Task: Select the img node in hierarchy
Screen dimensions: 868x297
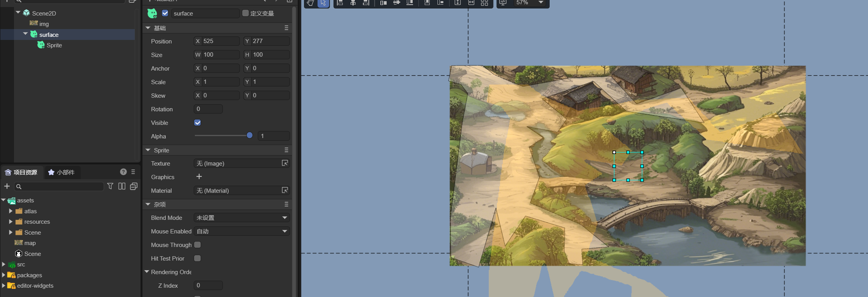Action: tap(44, 24)
